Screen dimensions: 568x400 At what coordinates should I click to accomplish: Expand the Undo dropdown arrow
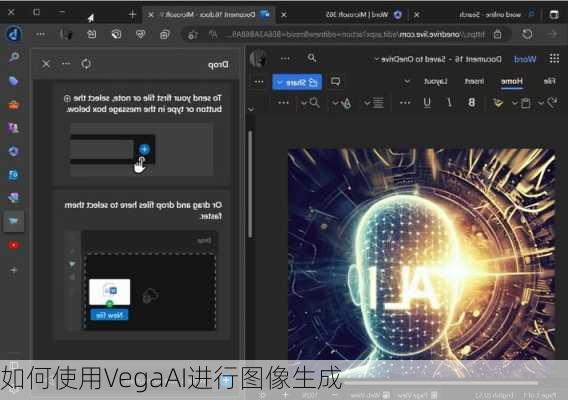click(x=540, y=104)
